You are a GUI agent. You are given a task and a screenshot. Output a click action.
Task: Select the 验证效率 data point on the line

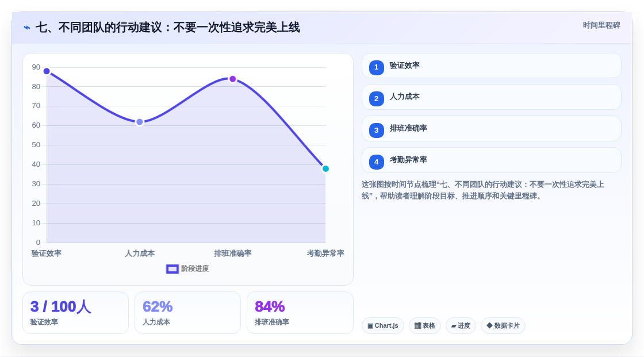(47, 71)
